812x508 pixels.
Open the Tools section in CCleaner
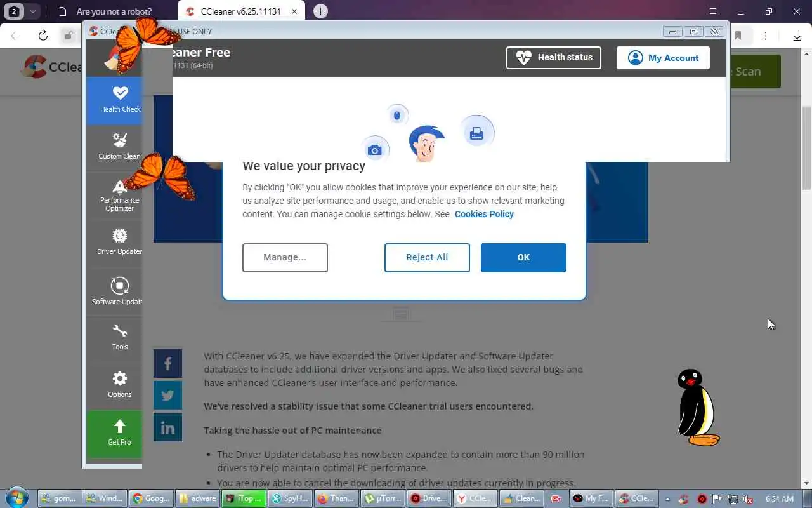tap(114, 338)
